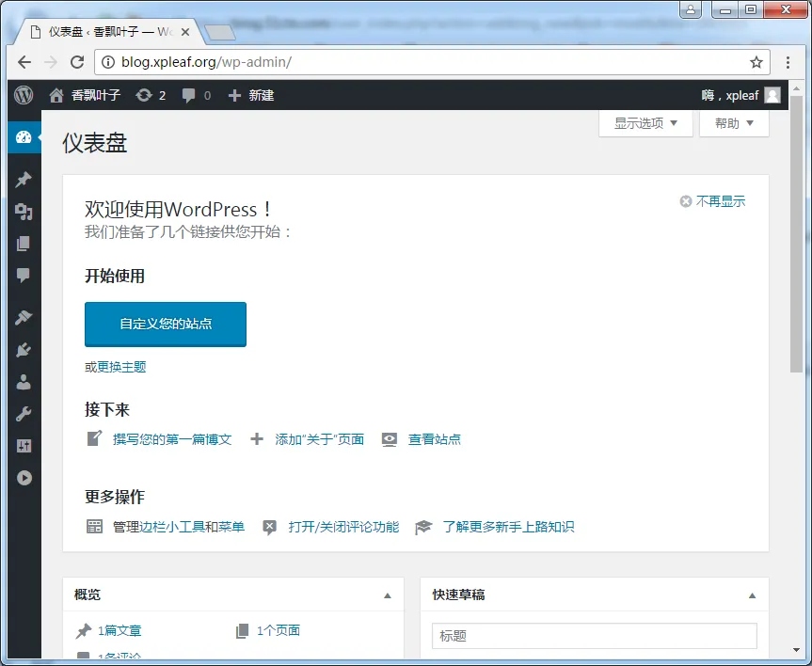Click Chrome profile person button
This screenshot has height=666, width=812.
(691, 9)
